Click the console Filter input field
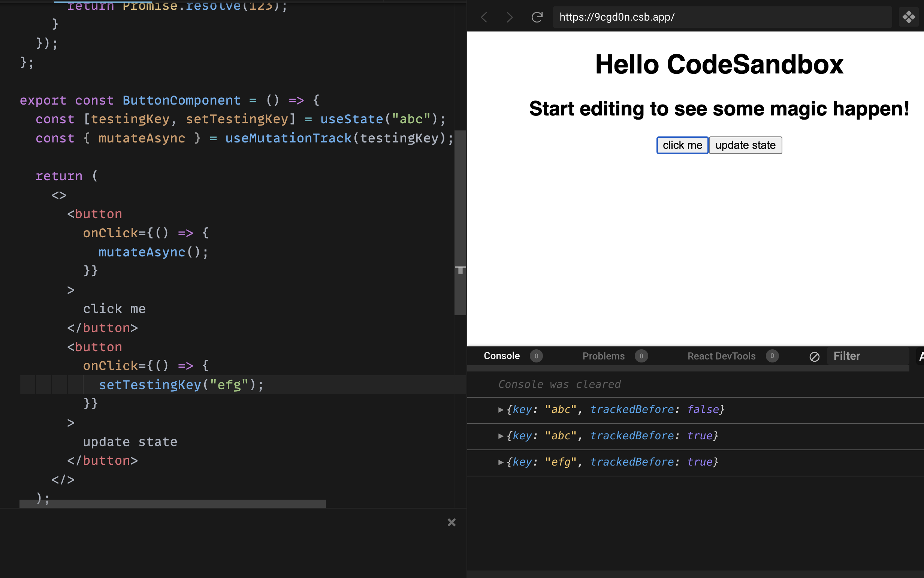 point(867,356)
